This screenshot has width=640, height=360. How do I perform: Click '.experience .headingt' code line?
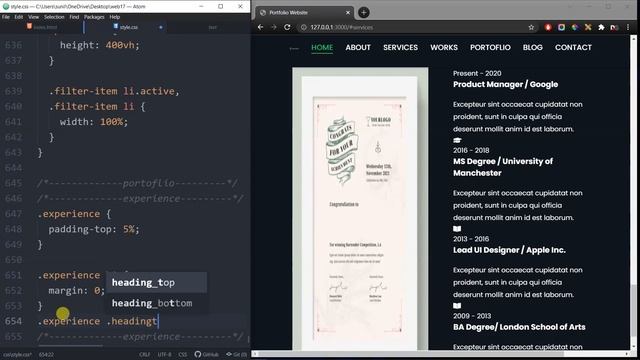click(98, 321)
